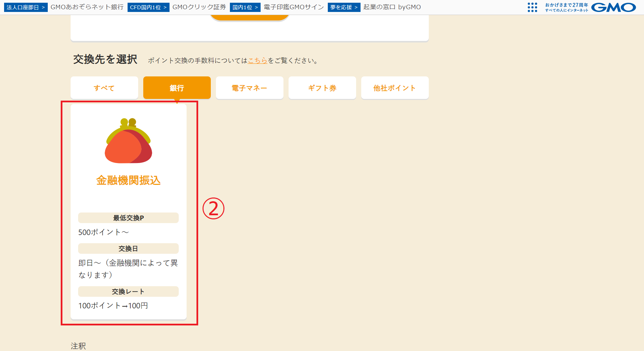Expand the 交換日 section header

(128, 248)
